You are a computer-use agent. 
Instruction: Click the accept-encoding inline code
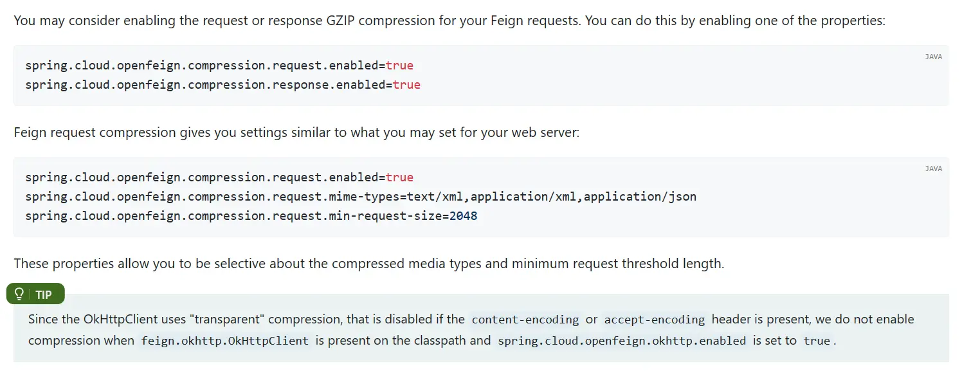[x=655, y=320]
